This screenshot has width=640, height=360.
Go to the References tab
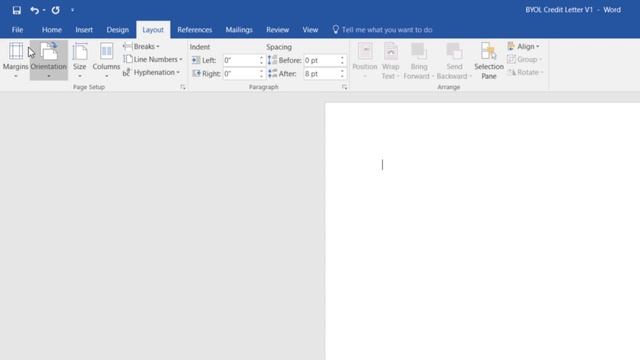pyautogui.click(x=195, y=30)
